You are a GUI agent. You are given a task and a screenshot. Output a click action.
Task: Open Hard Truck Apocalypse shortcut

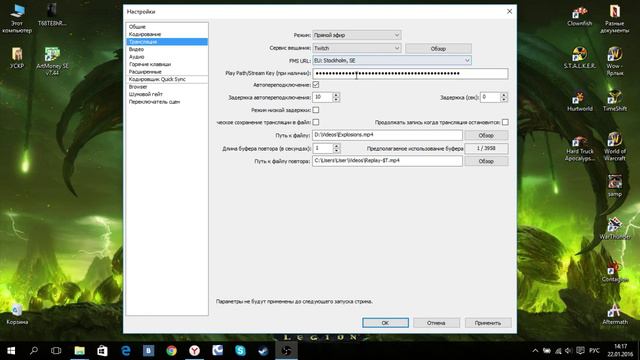pyautogui.click(x=580, y=148)
